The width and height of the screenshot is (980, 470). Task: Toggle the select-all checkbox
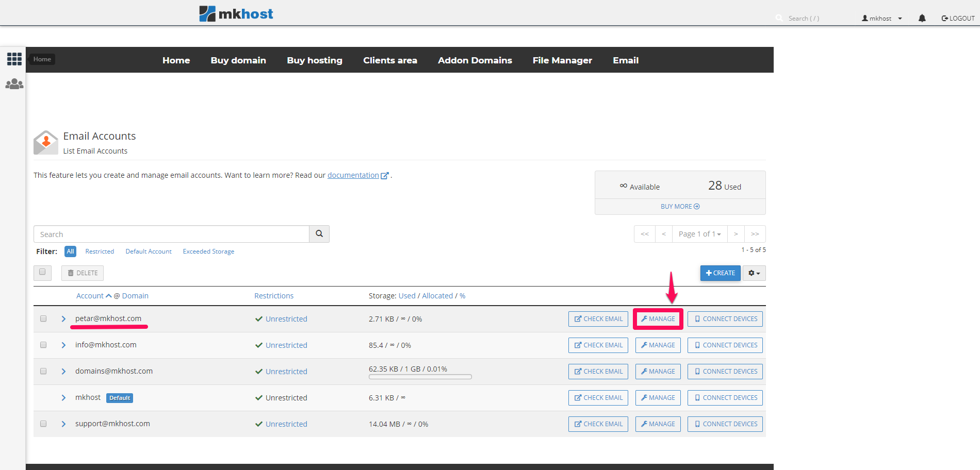(x=42, y=273)
